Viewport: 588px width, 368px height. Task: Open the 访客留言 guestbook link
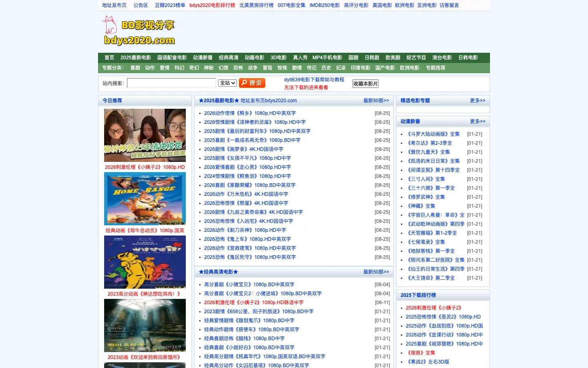pos(449,5)
